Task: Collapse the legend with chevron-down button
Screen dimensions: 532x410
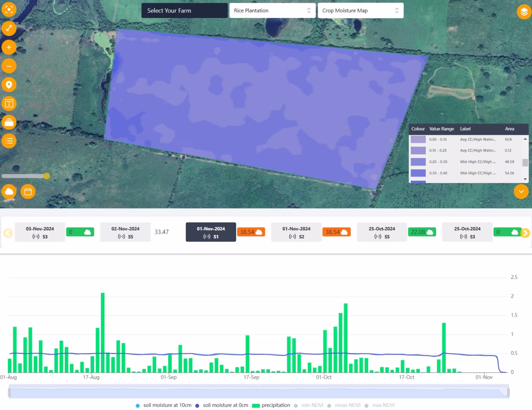Action: click(x=521, y=192)
